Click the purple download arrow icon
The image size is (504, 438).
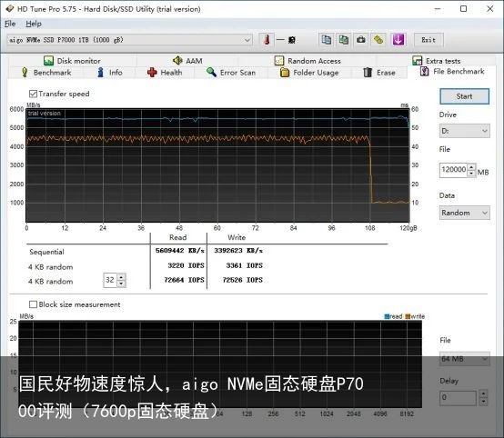[398, 40]
